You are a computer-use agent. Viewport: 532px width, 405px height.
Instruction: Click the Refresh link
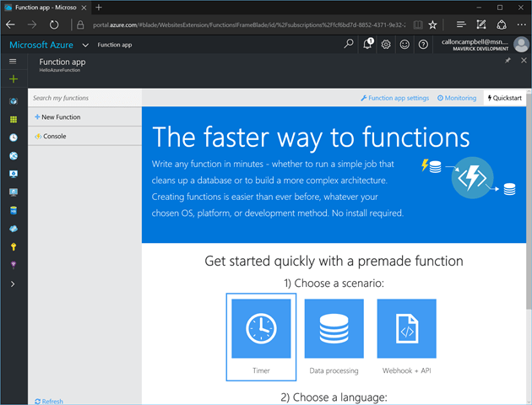click(49, 401)
